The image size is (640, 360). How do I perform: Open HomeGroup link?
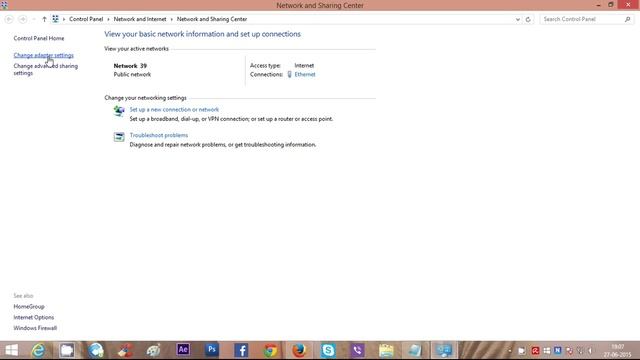point(29,307)
